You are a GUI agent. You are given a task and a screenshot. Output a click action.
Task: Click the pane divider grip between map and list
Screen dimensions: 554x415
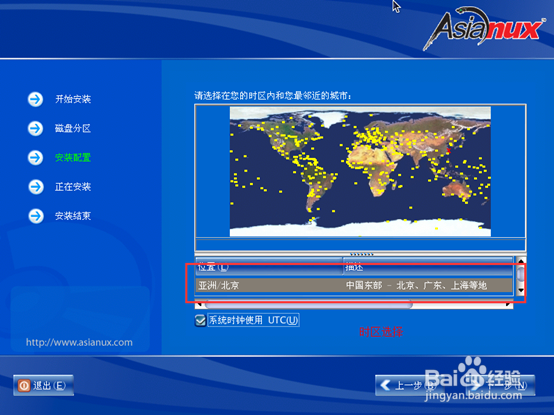pos(361,254)
